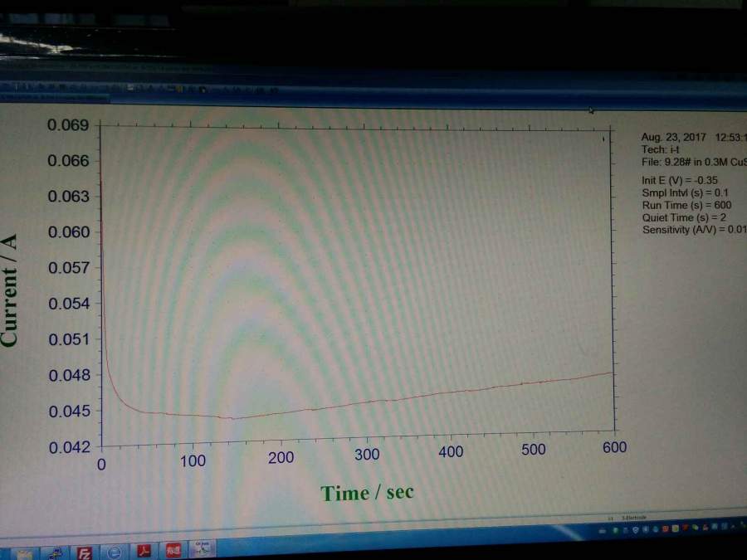Open FileZilla from the taskbar
The width and height of the screenshot is (747, 560).
click(x=84, y=553)
